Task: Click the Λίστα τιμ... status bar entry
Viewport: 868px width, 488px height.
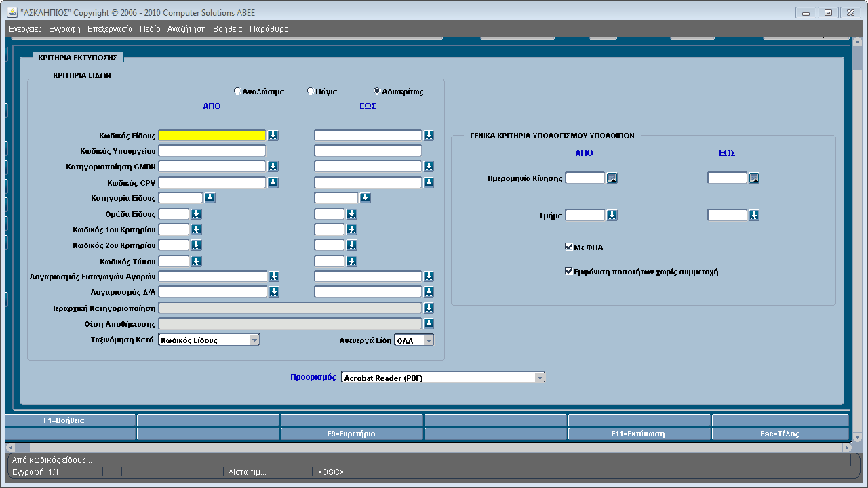Action: pyautogui.click(x=247, y=472)
